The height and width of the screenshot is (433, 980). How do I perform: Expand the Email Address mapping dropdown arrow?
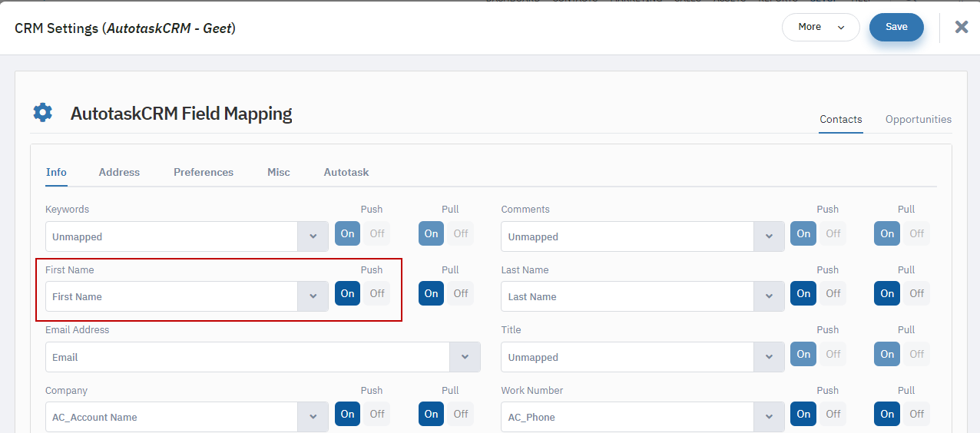coord(465,357)
